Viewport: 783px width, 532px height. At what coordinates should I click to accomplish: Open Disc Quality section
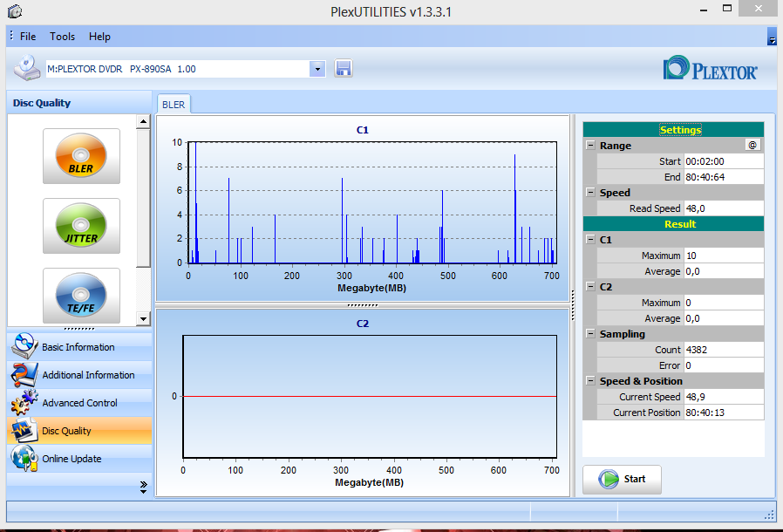80,431
